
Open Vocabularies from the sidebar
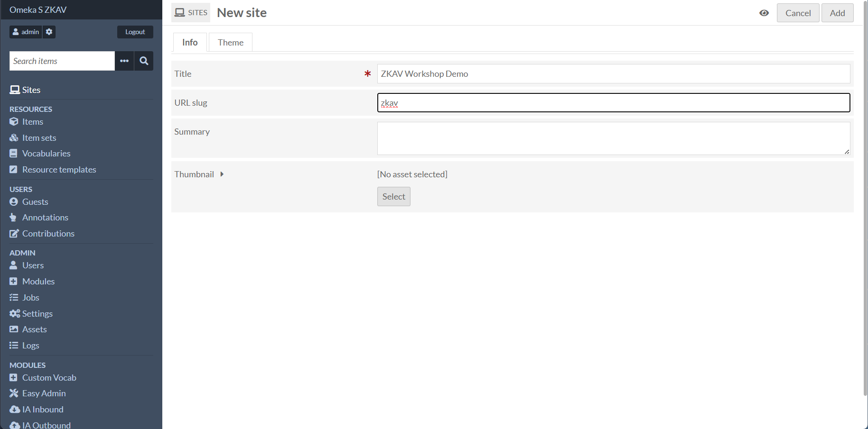pyautogui.click(x=47, y=154)
